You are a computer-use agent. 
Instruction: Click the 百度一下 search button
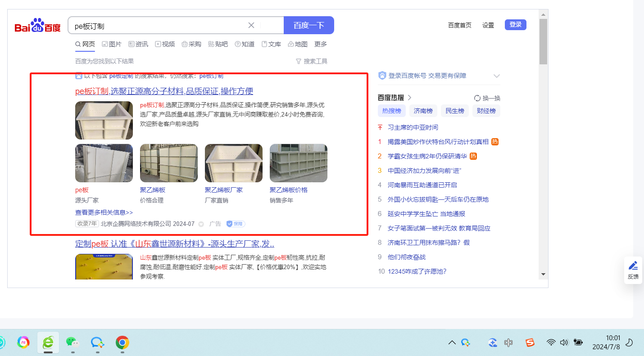[x=309, y=25]
